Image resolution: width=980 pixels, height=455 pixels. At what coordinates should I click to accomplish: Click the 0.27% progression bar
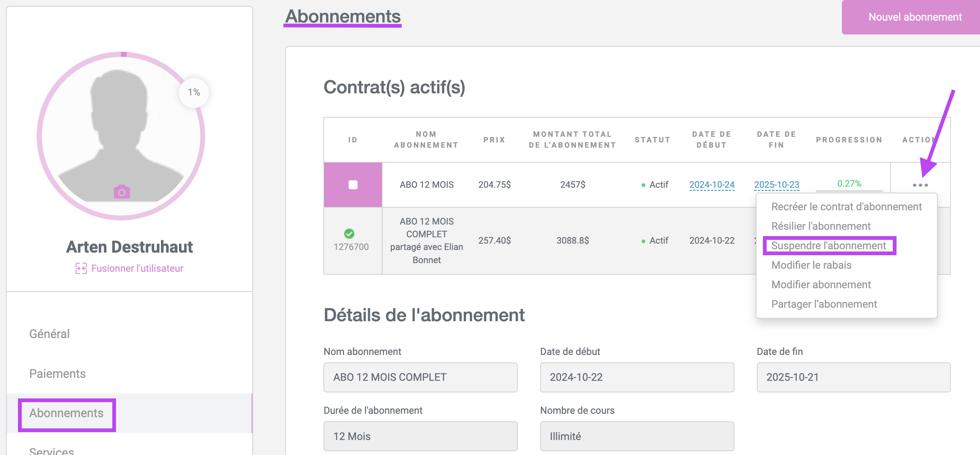849,190
